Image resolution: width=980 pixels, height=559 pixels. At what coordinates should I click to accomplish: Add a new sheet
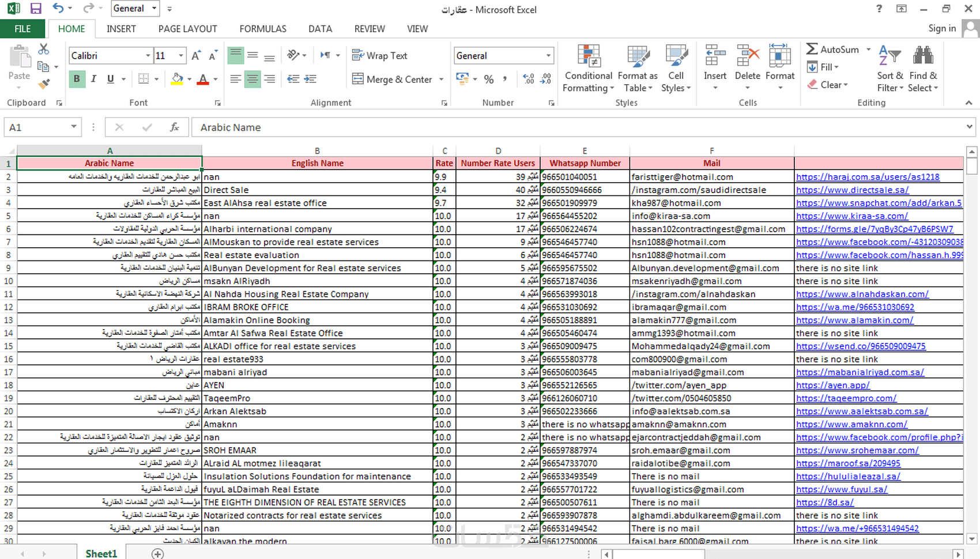tap(157, 553)
